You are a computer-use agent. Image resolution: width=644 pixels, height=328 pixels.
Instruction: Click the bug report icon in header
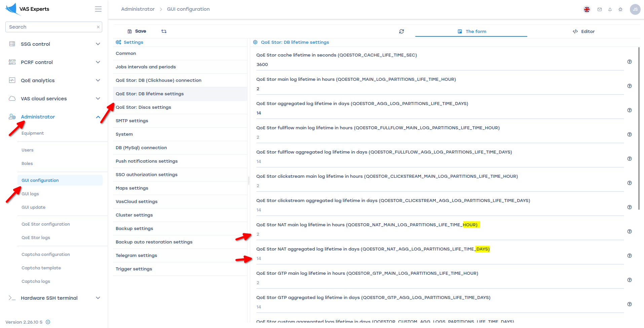pos(620,9)
